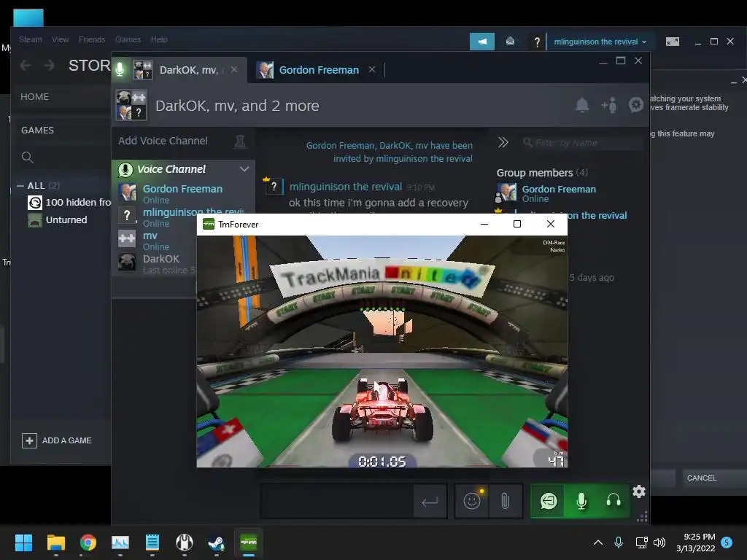Screen dimensions: 747x560
Task: Attach a file with the paperclip icon
Action: pos(506,501)
